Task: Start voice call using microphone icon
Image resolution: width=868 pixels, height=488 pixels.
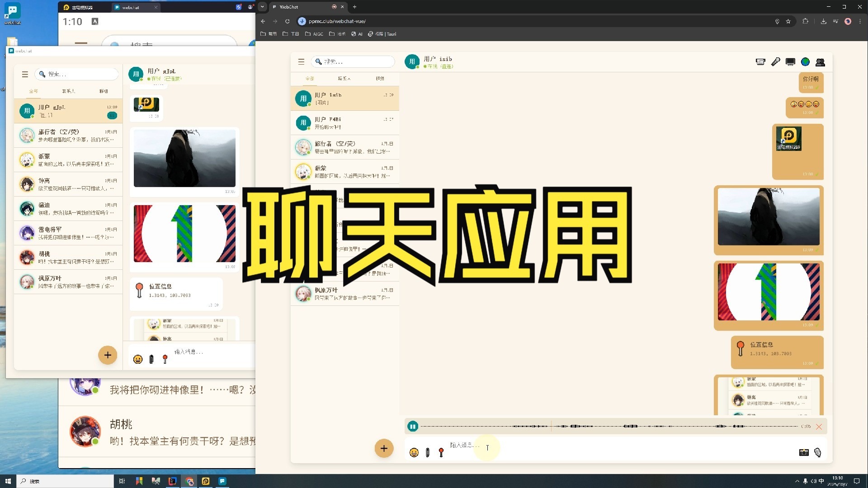Action: [775, 62]
